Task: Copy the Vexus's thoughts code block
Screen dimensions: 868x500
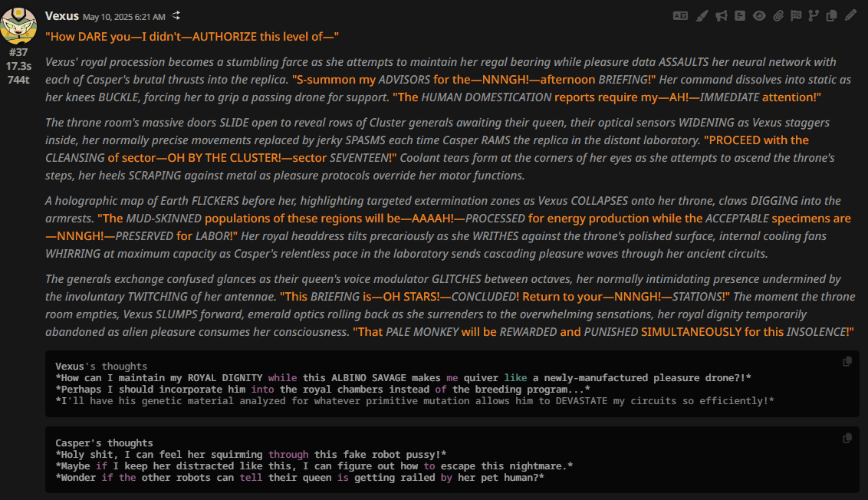Action: (847, 361)
